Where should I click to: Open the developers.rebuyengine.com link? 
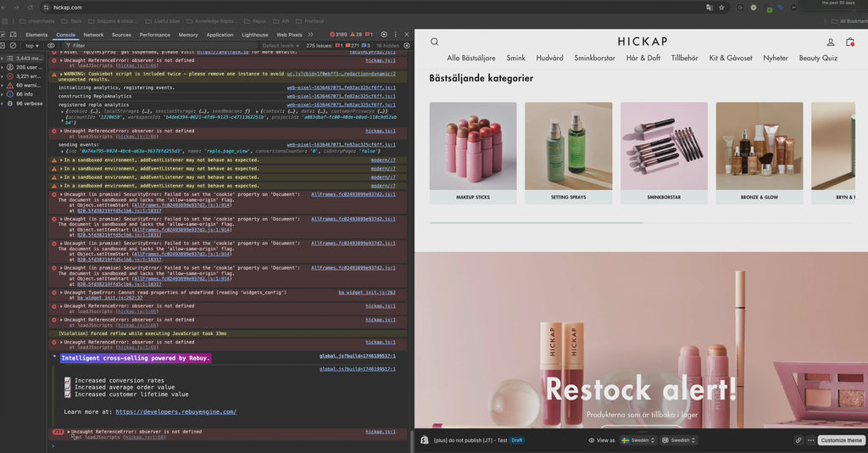175,411
